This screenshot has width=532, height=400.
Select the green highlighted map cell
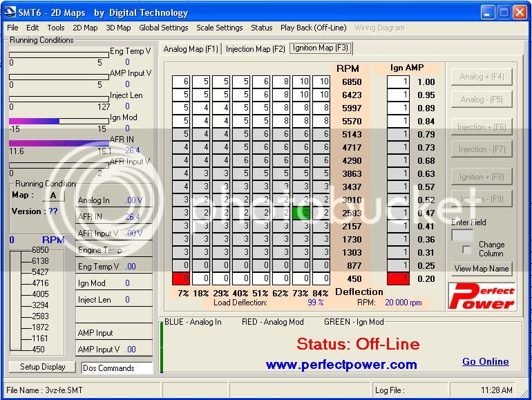tap(301, 213)
